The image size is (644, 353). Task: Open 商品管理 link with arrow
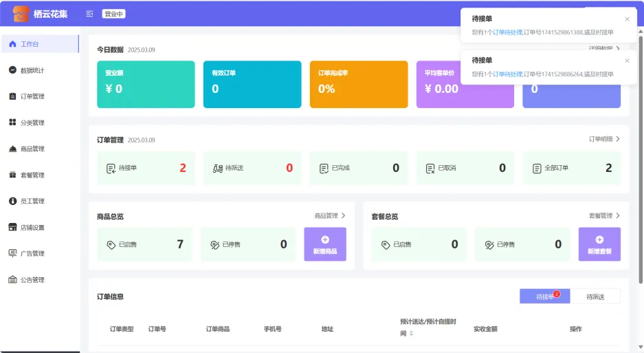click(x=330, y=215)
